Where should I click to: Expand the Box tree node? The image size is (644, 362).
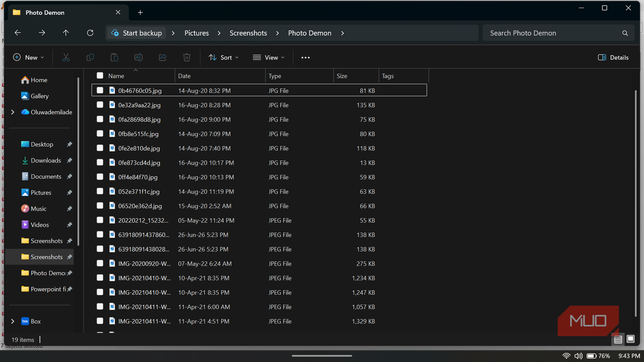[x=12, y=321]
